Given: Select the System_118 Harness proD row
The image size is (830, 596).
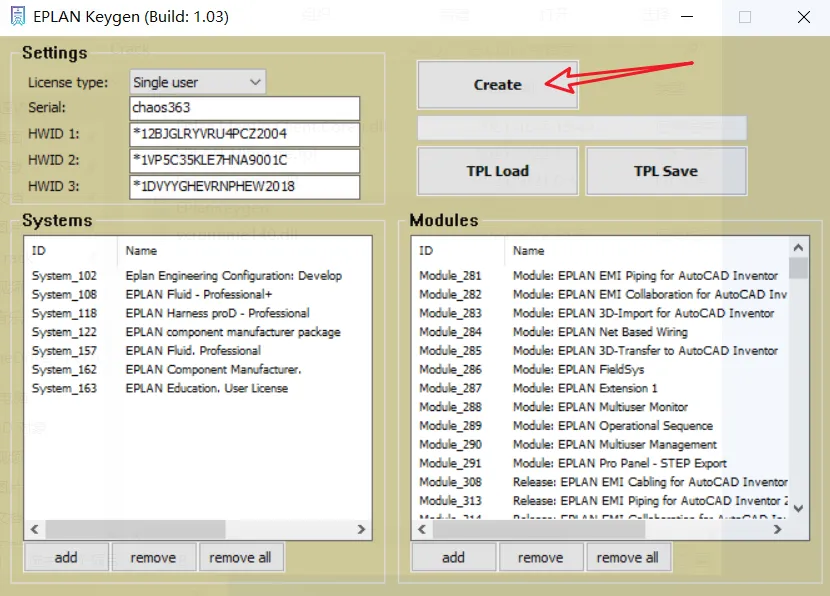Looking at the screenshot, I should click(x=197, y=313).
